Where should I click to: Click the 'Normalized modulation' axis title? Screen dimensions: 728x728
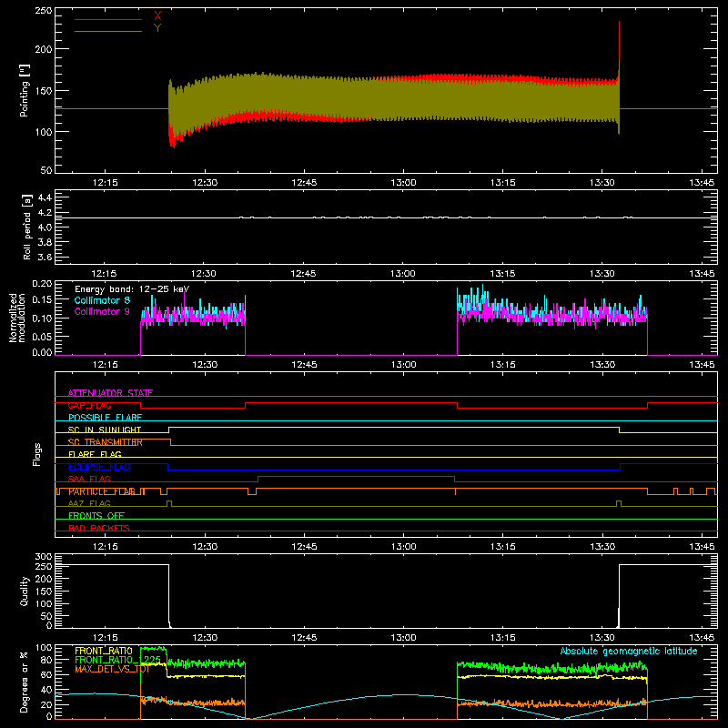pyautogui.click(x=17, y=318)
